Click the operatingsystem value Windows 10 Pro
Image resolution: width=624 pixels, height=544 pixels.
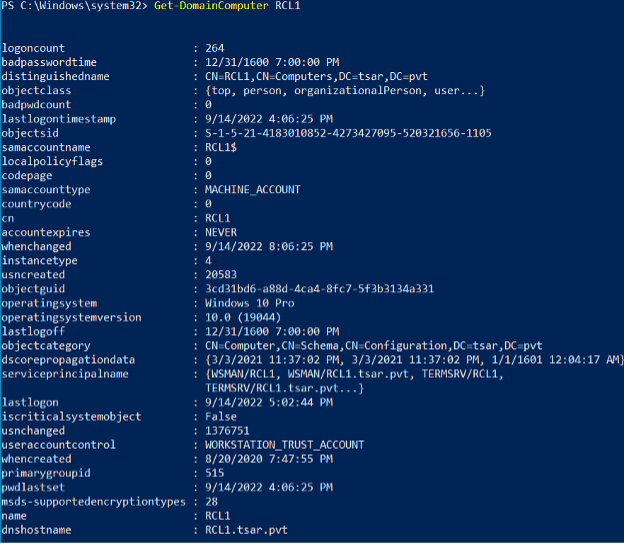pyautogui.click(x=250, y=303)
